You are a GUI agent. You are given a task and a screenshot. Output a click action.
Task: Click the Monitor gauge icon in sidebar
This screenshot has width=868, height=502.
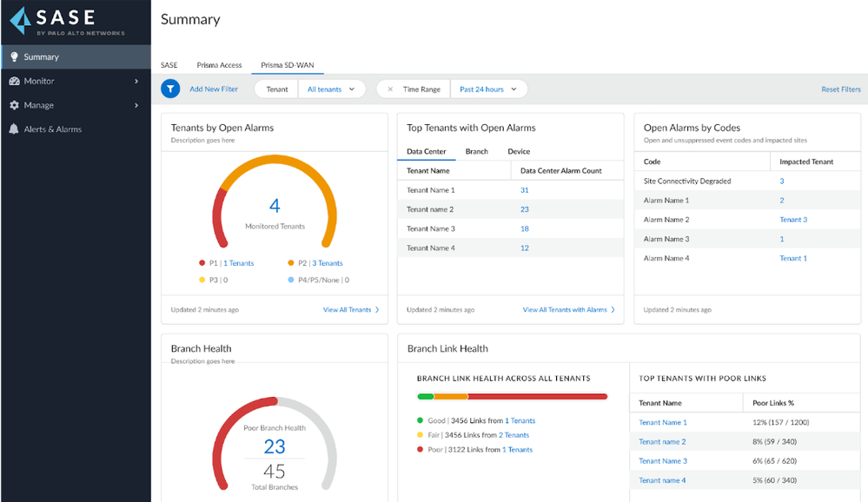[14, 82]
